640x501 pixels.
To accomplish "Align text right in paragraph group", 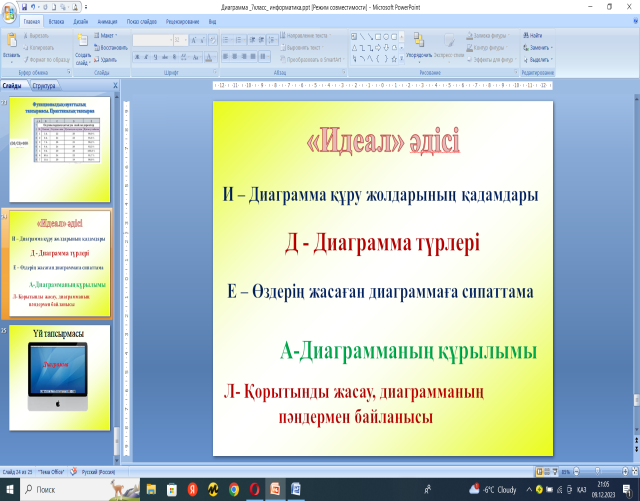I will (244, 56).
